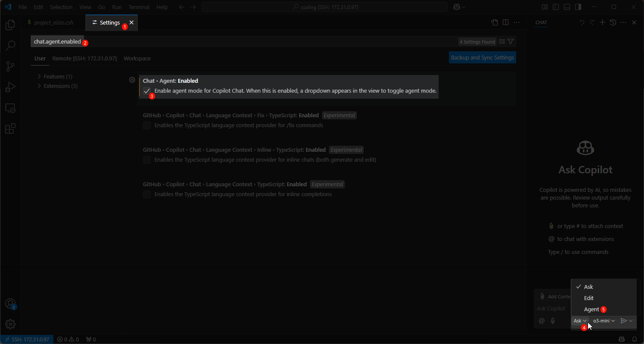The image size is (644, 344).
Task: Open the Selection menu
Action: [61, 7]
